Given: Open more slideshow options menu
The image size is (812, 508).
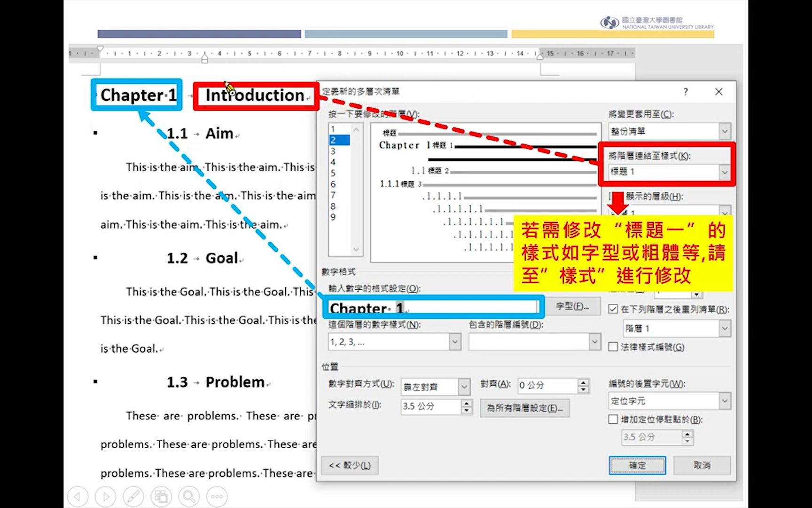Looking at the screenshot, I should point(217,496).
